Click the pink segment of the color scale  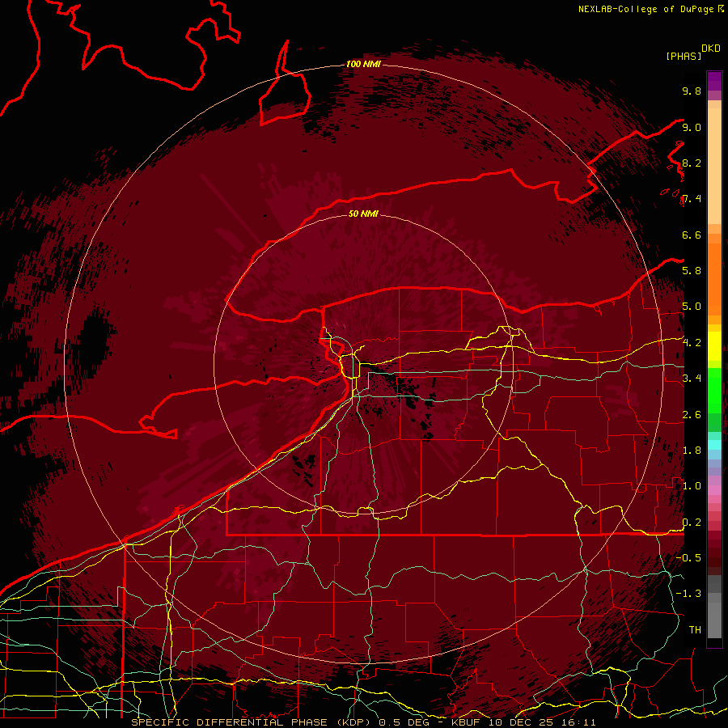[714, 490]
